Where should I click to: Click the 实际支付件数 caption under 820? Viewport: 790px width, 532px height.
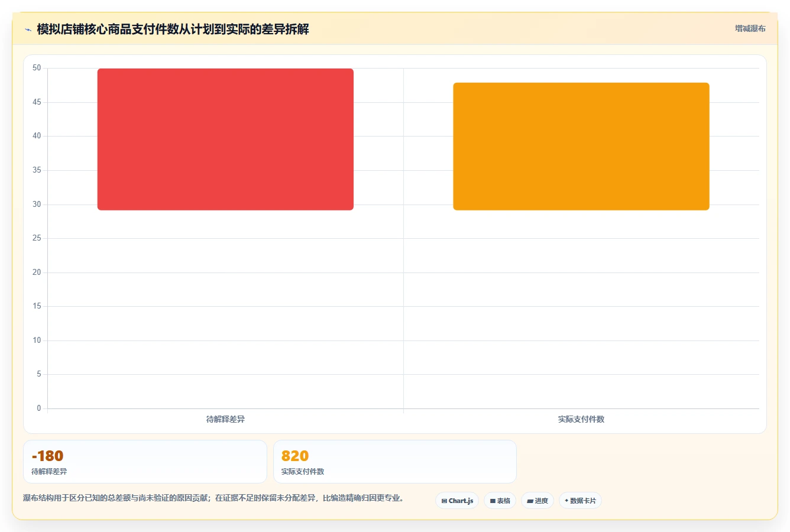(x=303, y=472)
